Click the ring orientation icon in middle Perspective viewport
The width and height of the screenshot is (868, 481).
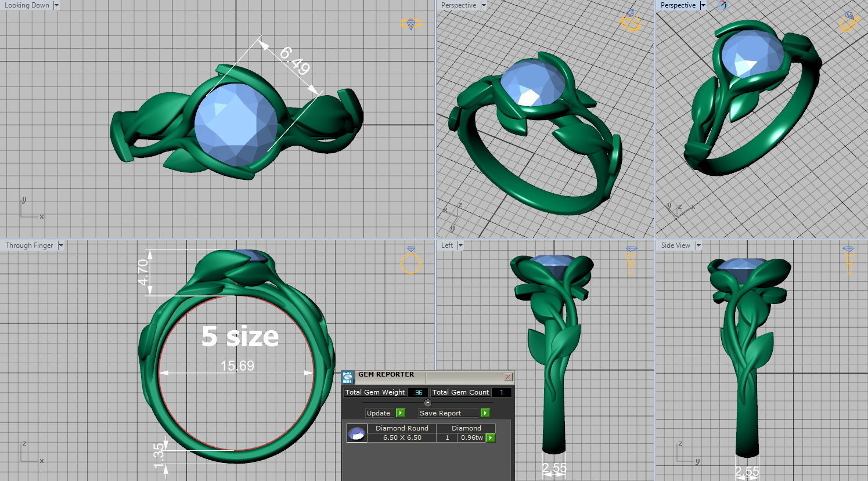pyautogui.click(x=631, y=21)
